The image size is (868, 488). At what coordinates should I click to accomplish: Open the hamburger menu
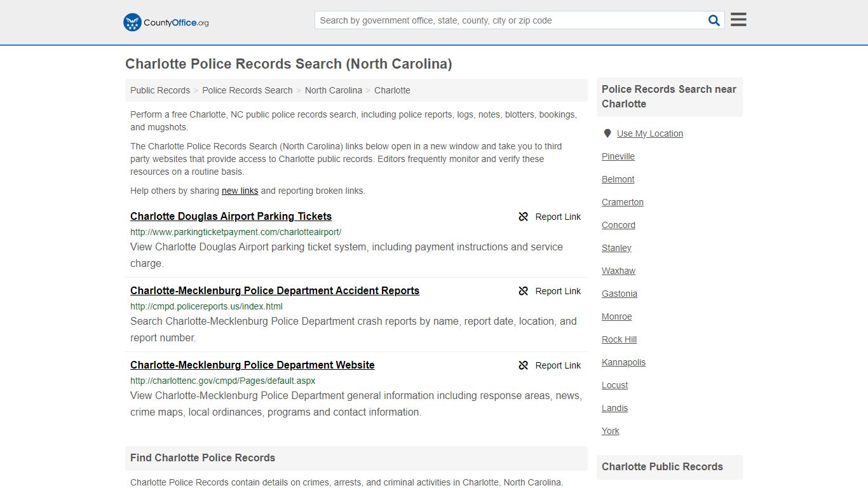[x=738, y=20]
